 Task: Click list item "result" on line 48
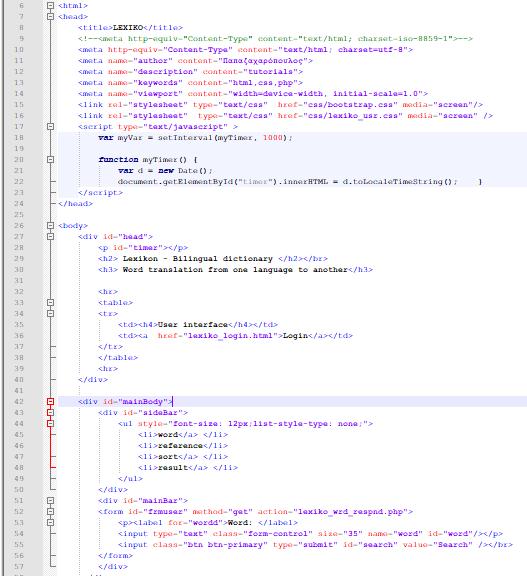pyautogui.click(x=173, y=468)
